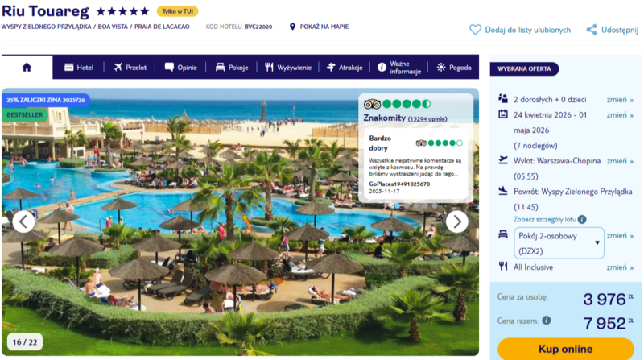Click info icon beside Zobacz szczegóły lotu
Viewport: 644px width, 360px height.
click(582, 219)
